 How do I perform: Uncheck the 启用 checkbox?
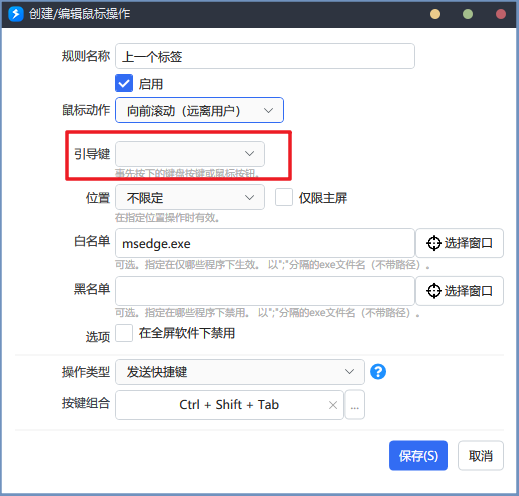click(x=124, y=83)
